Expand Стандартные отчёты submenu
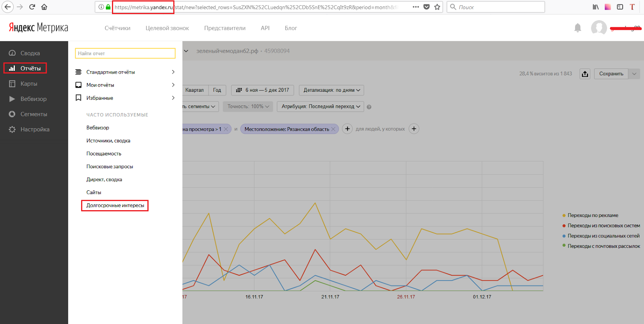 (125, 72)
